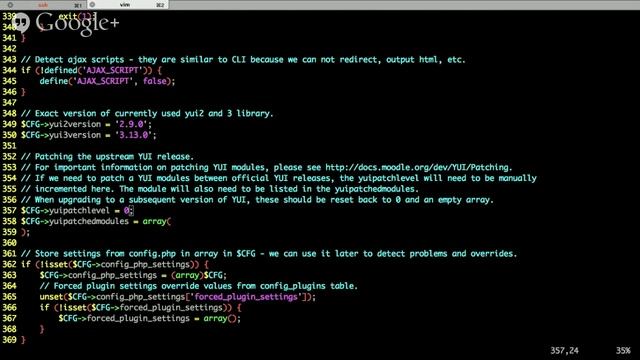
Task: Click 'When upgrading to a subsequent version' comment
Action: (257, 200)
